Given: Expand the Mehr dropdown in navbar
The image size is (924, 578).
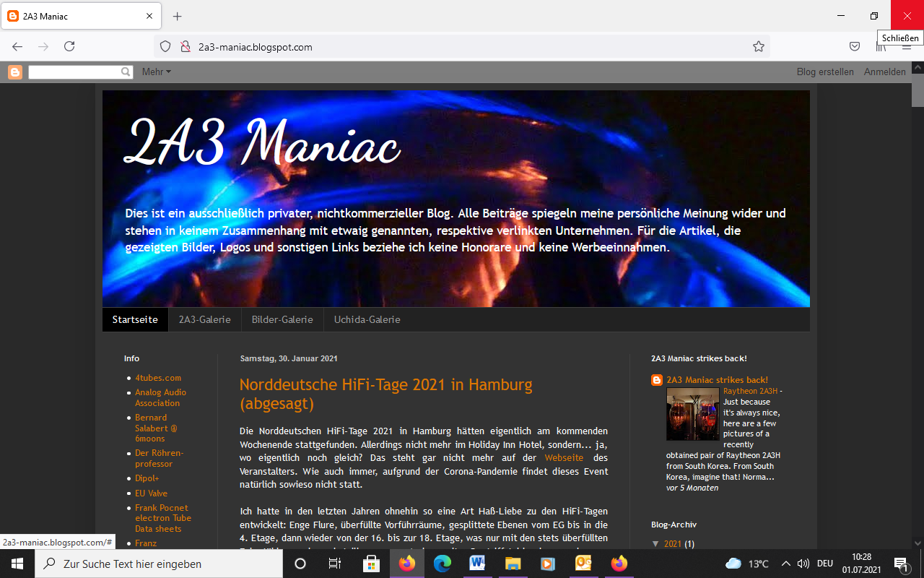Looking at the screenshot, I should [156, 72].
